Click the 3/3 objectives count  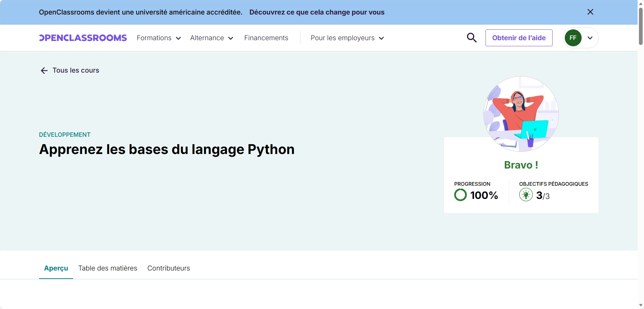pos(543,196)
